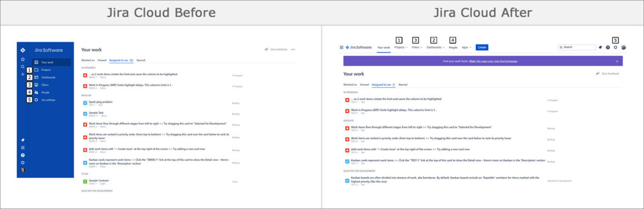Click bug icon of 'Spark plug problem' row
The width and height of the screenshot is (644, 209).
(x=85, y=103)
